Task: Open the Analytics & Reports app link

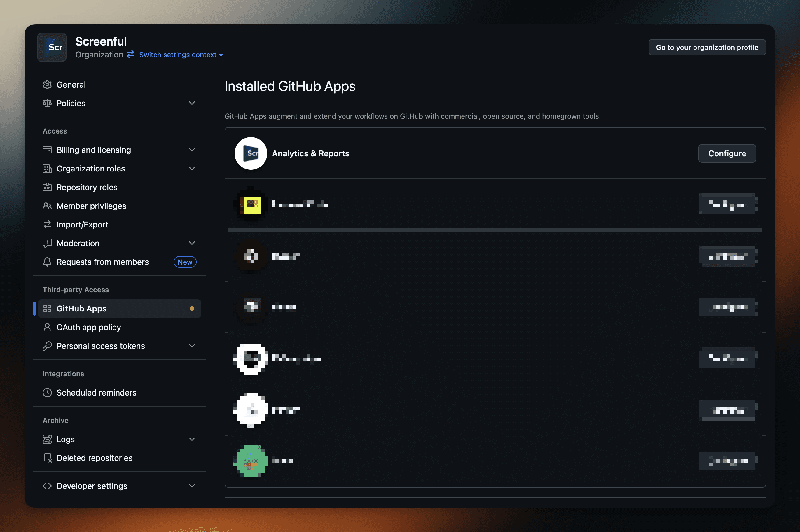Action: point(310,153)
